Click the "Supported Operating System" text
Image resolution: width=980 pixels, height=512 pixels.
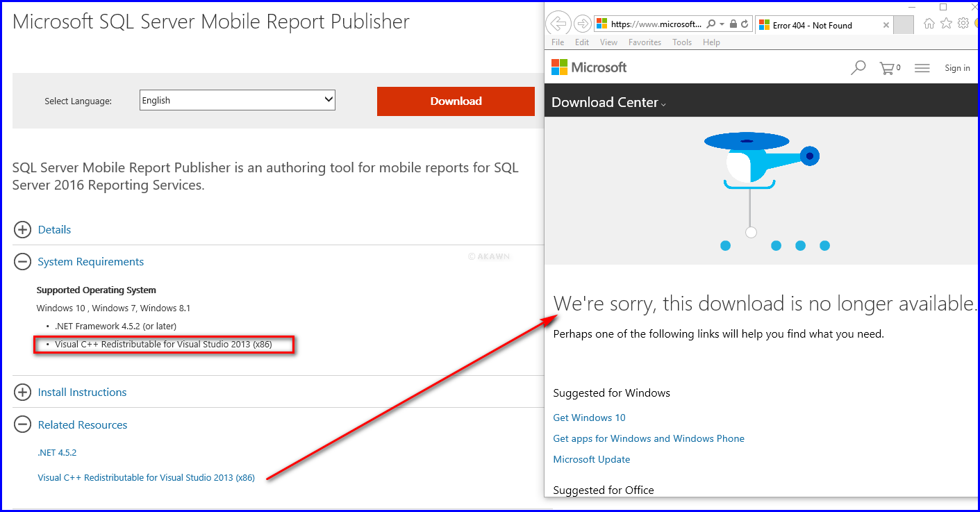click(96, 290)
